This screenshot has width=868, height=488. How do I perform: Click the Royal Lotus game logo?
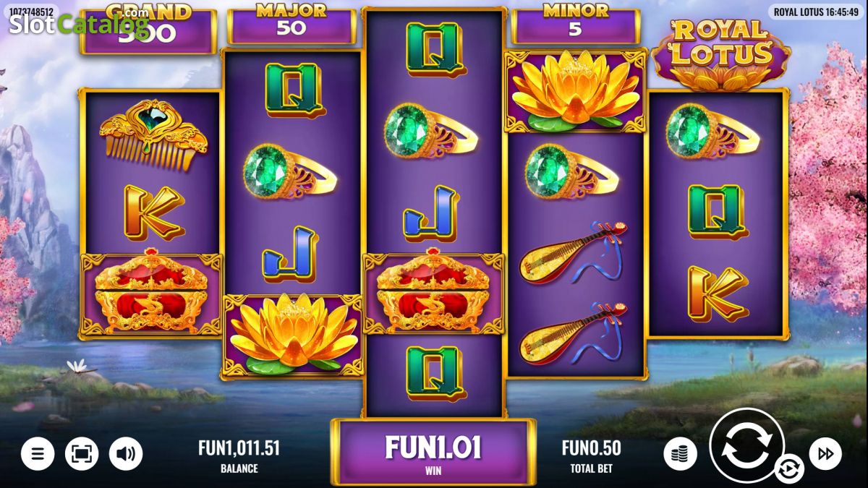[x=720, y=53]
